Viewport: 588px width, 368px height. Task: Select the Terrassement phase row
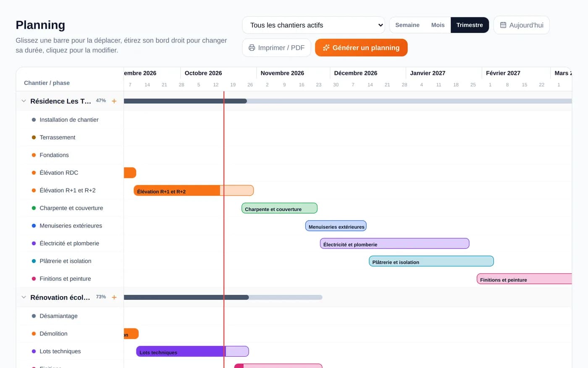(70, 138)
